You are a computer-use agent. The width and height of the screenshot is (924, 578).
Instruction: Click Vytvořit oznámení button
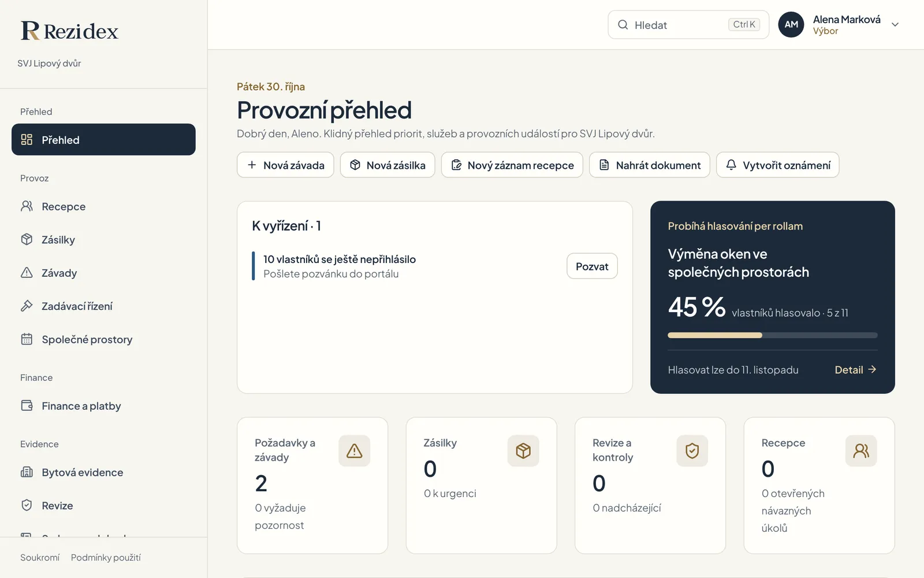778,165
